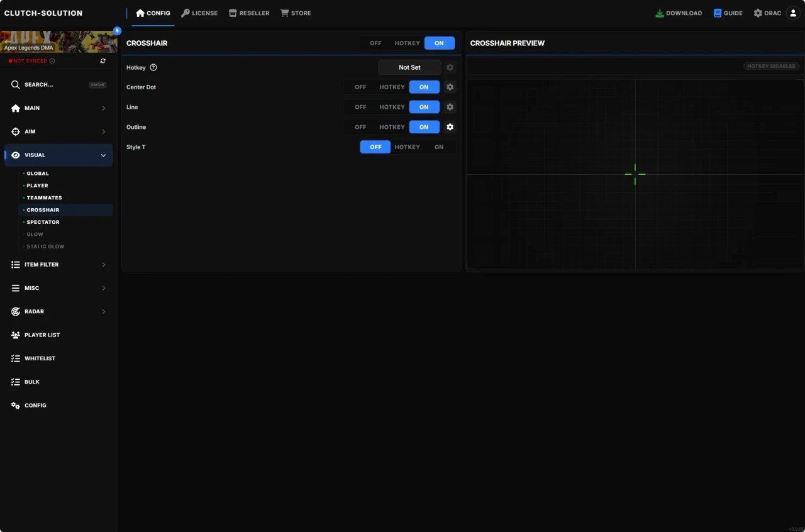Turn off the Center Dot
This screenshot has width=805, height=532.
point(360,87)
